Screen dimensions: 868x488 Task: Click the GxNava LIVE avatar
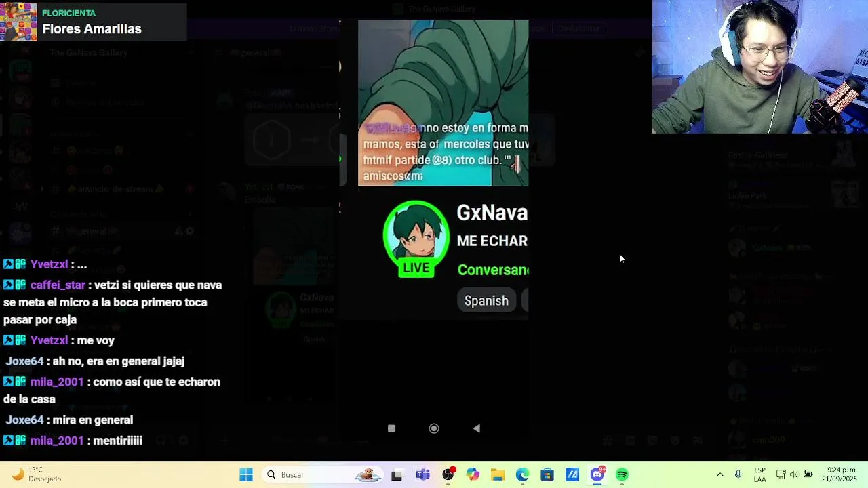click(416, 239)
